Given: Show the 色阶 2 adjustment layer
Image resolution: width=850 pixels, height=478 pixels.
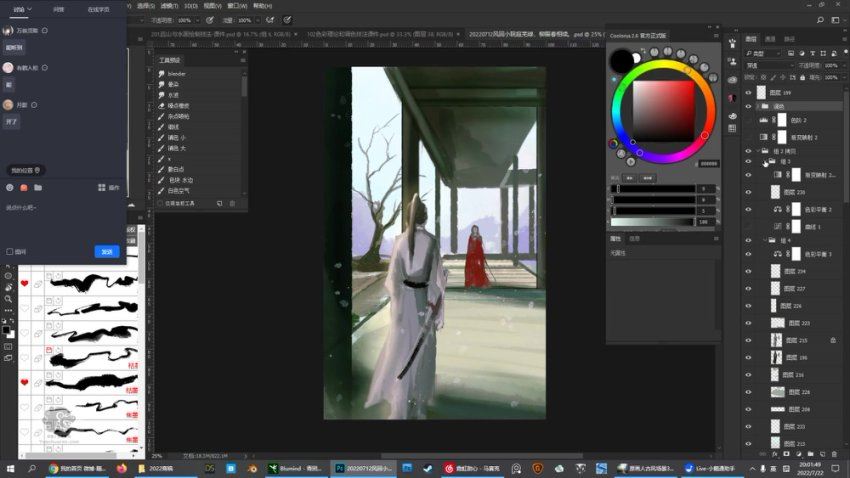Looking at the screenshot, I should (x=749, y=120).
